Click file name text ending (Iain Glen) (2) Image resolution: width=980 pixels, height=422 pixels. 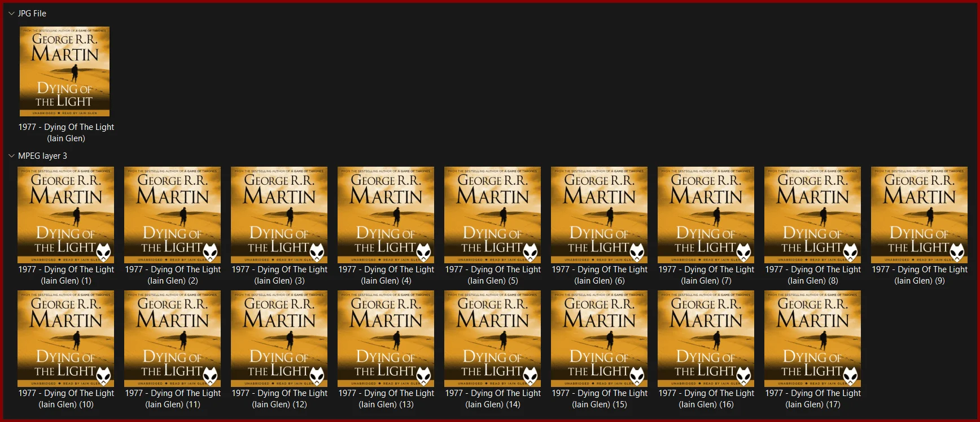(173, 275)
